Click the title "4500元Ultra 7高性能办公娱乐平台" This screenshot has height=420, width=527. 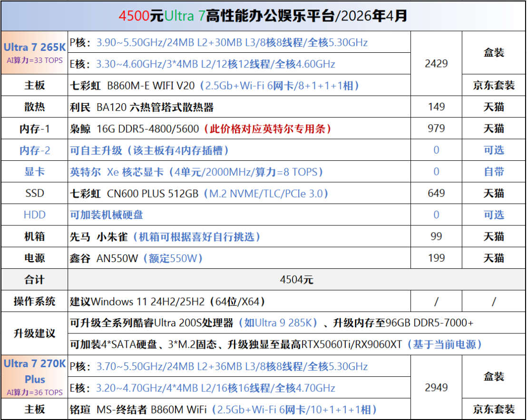227,16
